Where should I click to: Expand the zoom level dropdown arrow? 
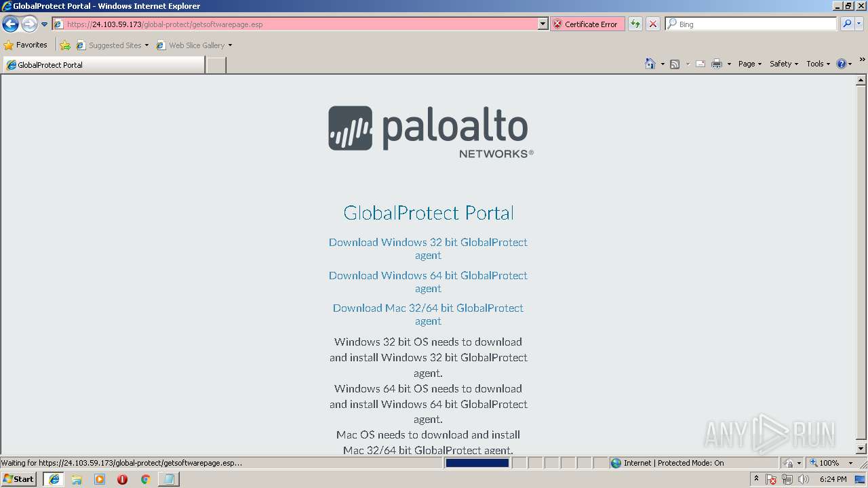pos(850,463)
